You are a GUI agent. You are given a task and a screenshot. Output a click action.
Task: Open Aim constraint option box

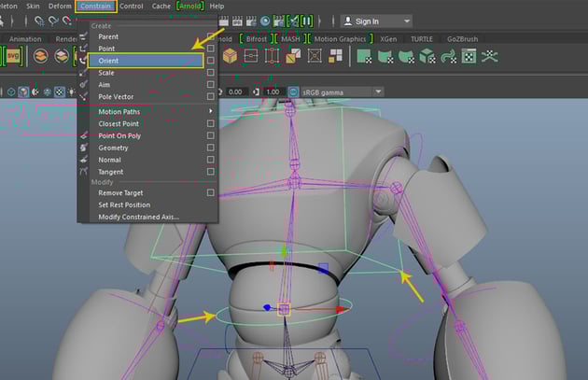(211, 85)
